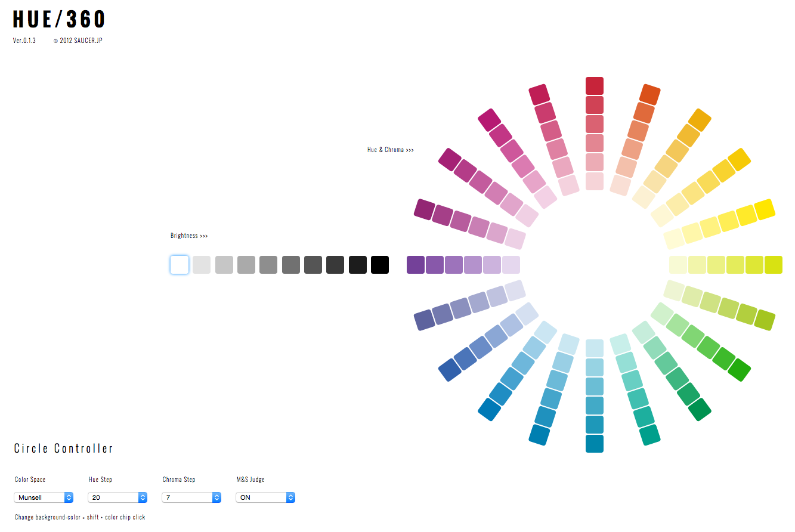
Task: Open the Chroma Step dropdown
Action: pos(191,497)
